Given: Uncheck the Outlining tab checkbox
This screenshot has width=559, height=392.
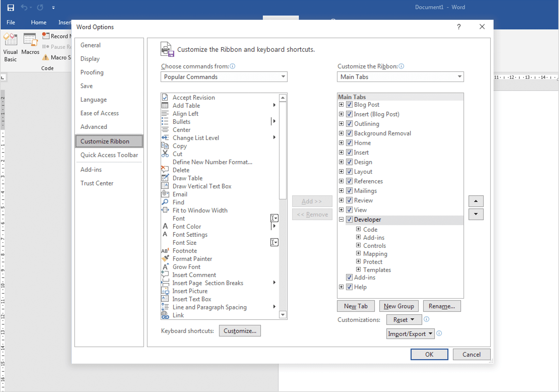Looking at the screenshot, I should 349,123.
